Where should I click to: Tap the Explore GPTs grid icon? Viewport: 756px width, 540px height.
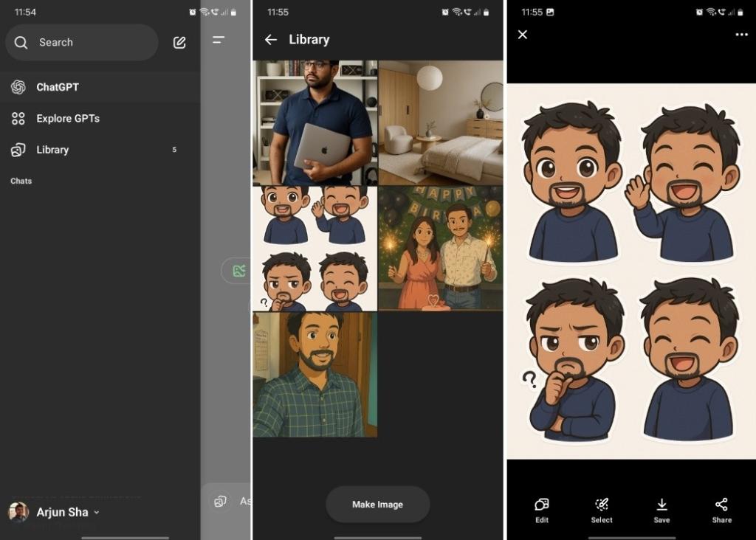(17, 118)
